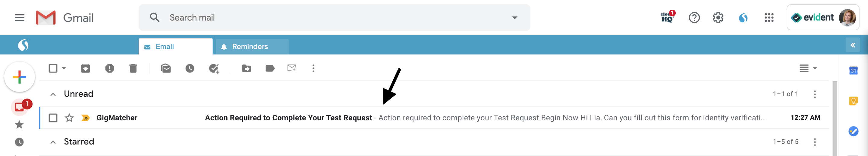Collapse the Starred section
The image size is (868, 156).
pyautogui.click(x=53, y=142)
